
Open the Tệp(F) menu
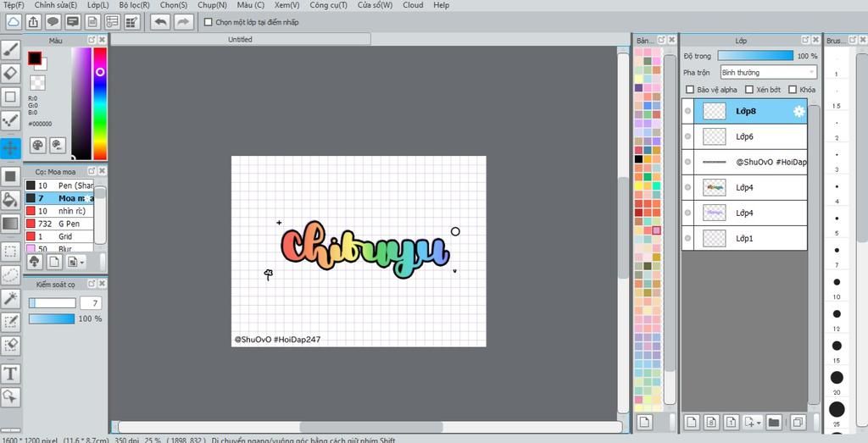pos(14,5)
